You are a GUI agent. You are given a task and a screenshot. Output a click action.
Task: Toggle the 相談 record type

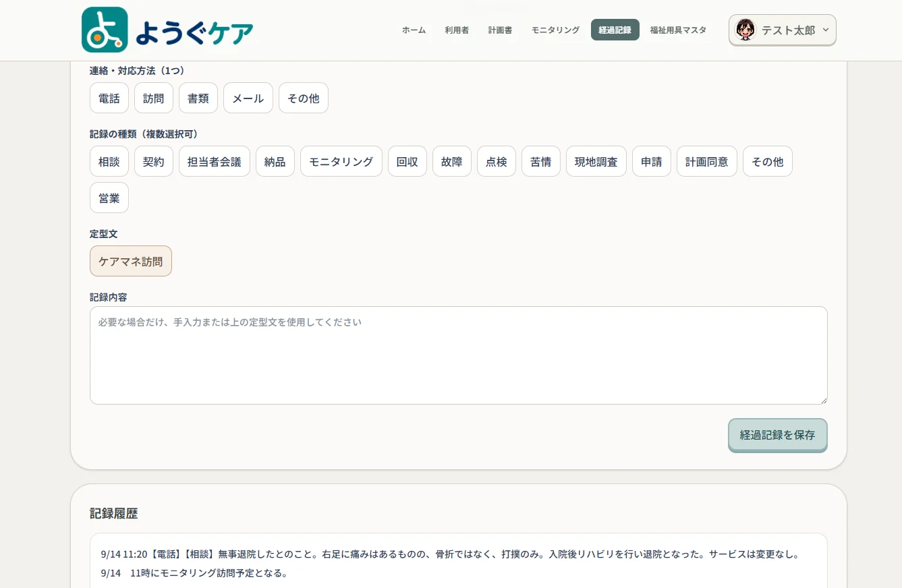pos(109,161)
